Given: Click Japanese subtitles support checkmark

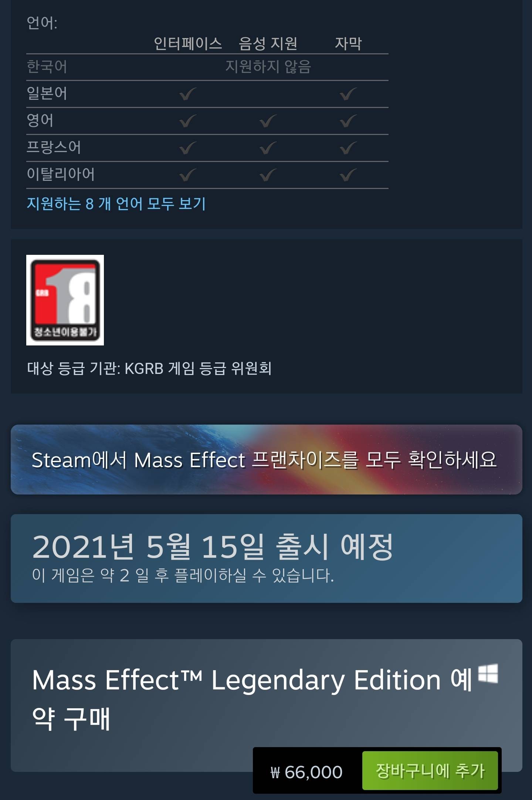Looking at the screenshot, I should click(348, 94).
